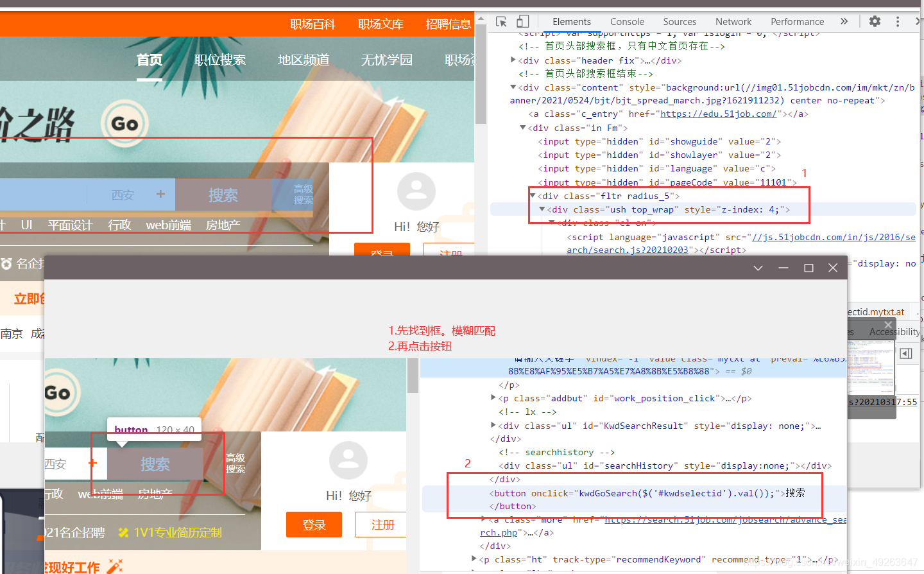924x574 pixels.
Task: Switch to the Console tab
Action: 627,21
